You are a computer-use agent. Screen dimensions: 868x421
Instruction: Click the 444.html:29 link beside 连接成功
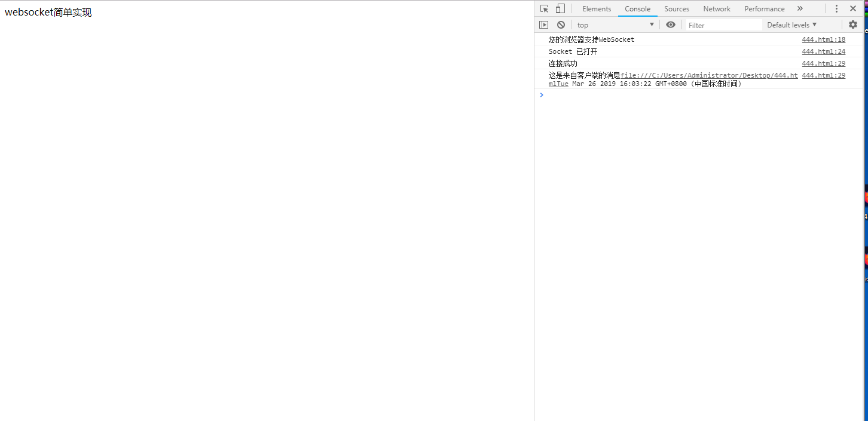(823, 63)
